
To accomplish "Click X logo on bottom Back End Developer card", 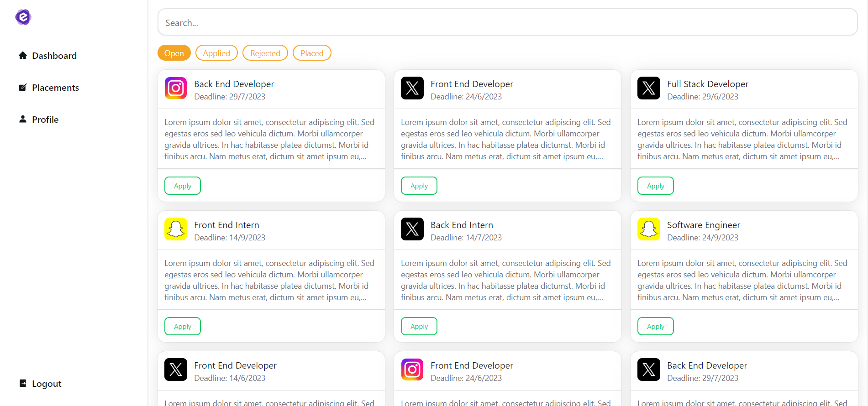I will (x=649, y=370).
